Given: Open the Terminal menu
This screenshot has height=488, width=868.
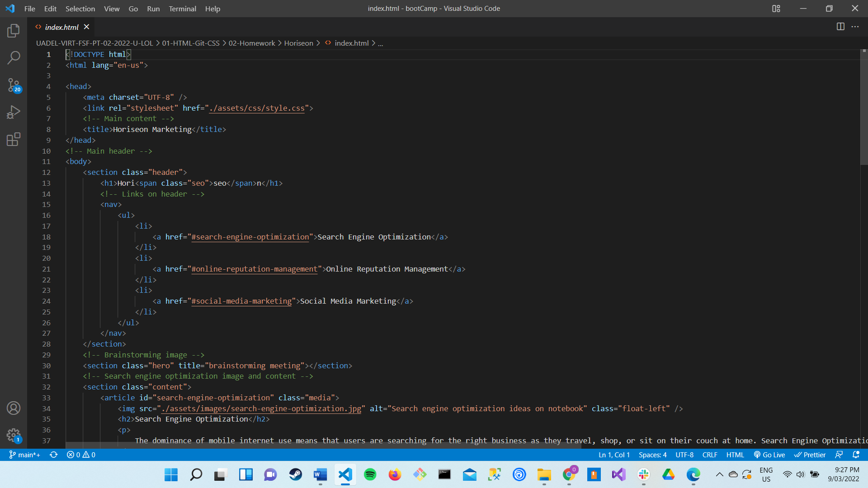Looking at the screenshot, I should pos(182,9).
